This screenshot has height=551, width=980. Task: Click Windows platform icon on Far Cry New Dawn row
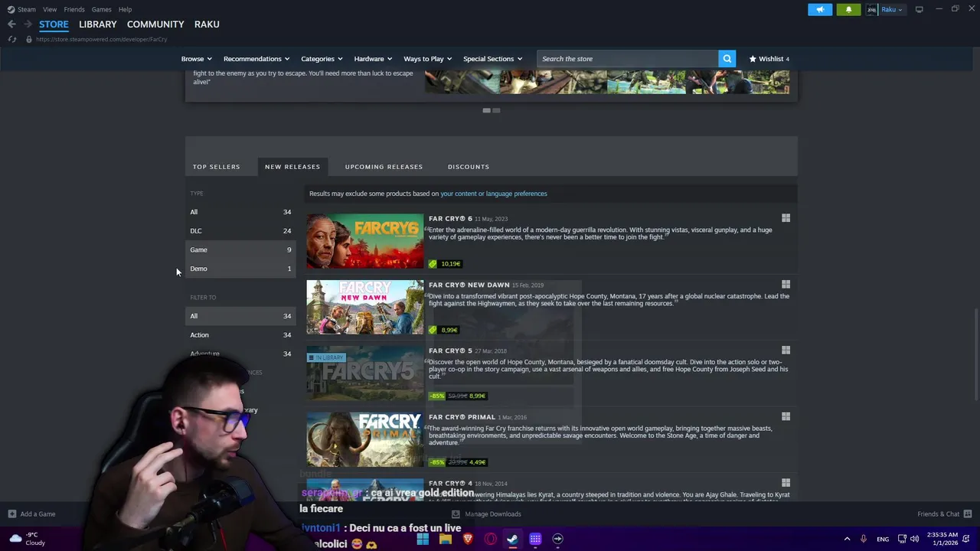click(786, 285)
